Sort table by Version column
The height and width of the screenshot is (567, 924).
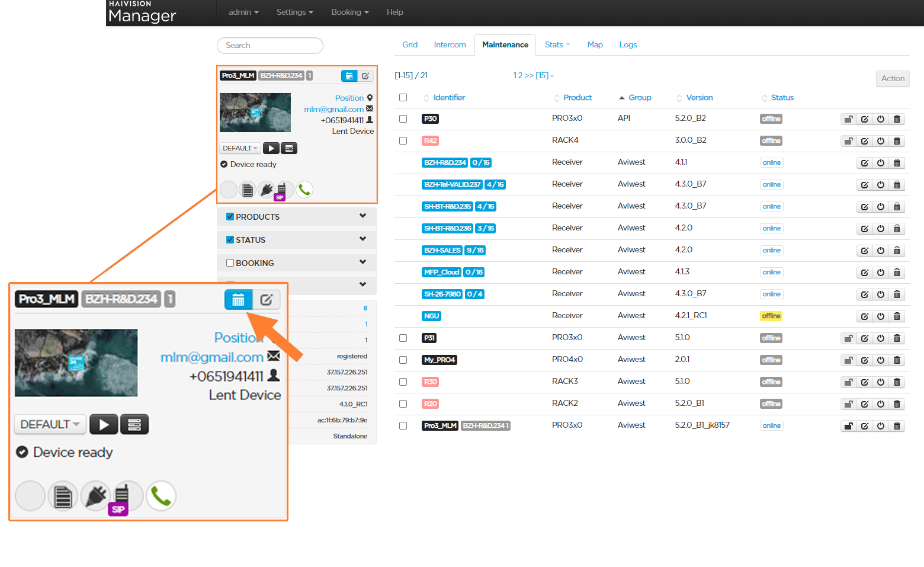tap(699, 98)
